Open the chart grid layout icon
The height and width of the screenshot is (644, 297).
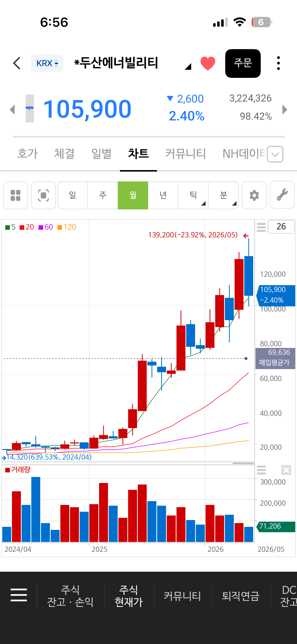[15, 195]
